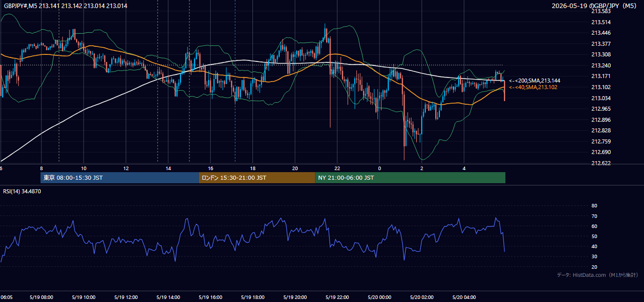This screenshot has width=644, height=302.
Task: Click the 40,SMA,213.102 moving average label
Action: [x=534, y=87]
